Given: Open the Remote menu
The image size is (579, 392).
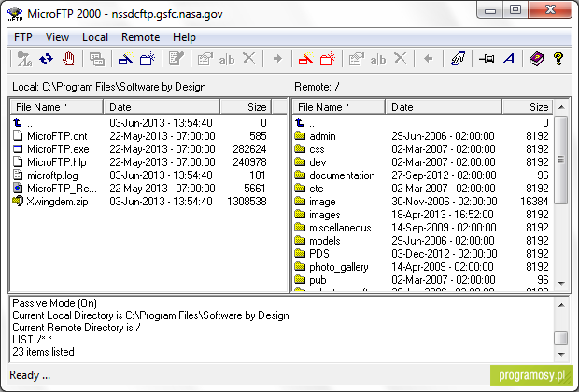Looking at the screenshot, I should [x=140, y=37].
